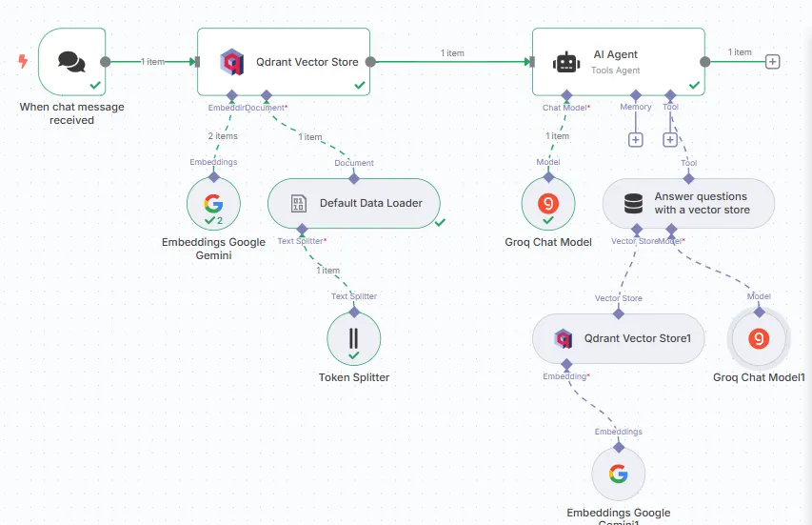Click the chat trigger output connector dot

105,62
